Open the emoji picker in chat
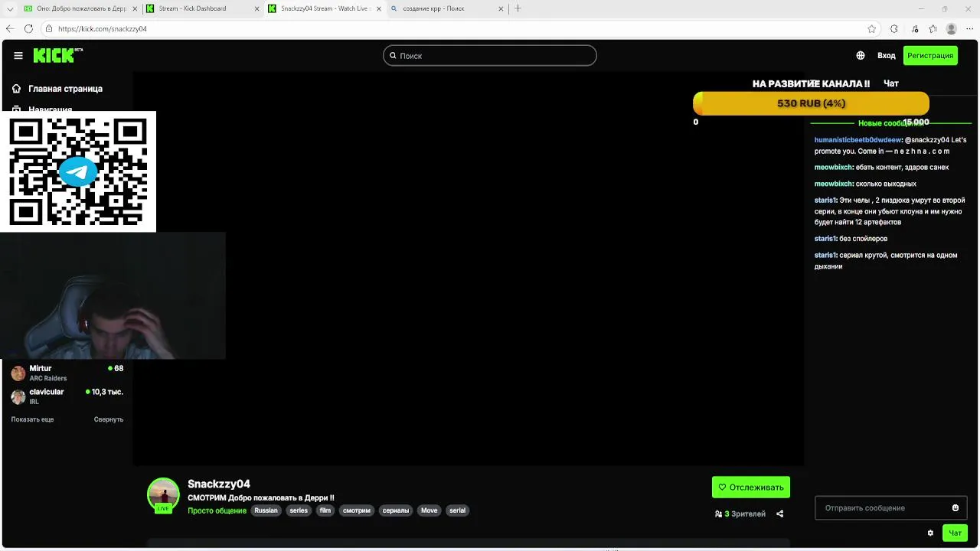This screenshot has height=551, width=980. [x=955, y=508]
